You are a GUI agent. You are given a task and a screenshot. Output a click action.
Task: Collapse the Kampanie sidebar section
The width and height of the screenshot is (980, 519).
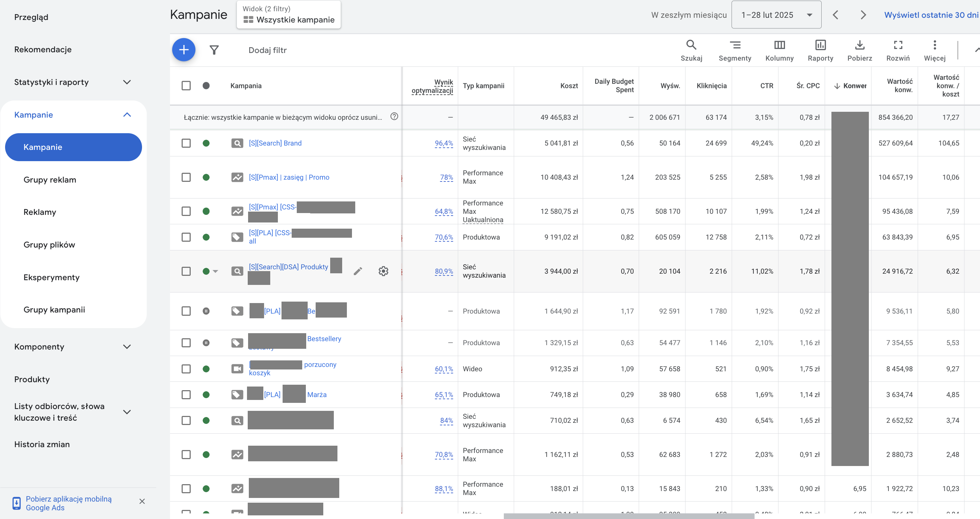(x=127, y=115)
